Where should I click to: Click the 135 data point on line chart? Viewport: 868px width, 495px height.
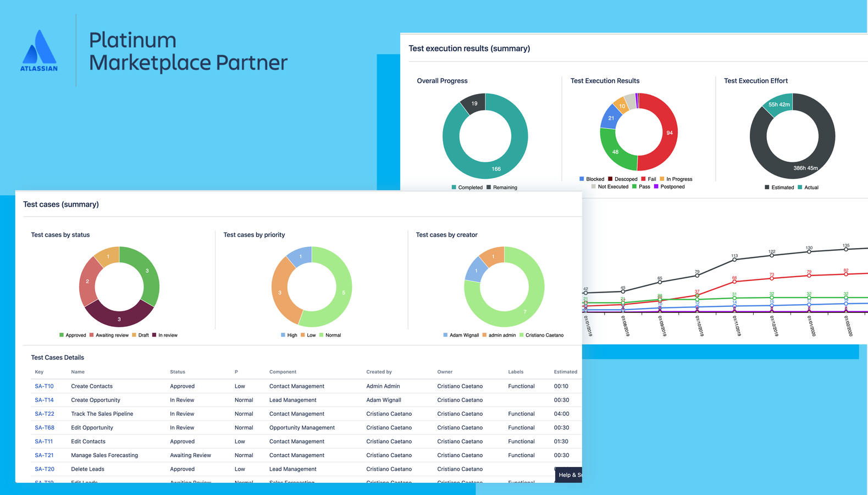[x=846, y=249]
